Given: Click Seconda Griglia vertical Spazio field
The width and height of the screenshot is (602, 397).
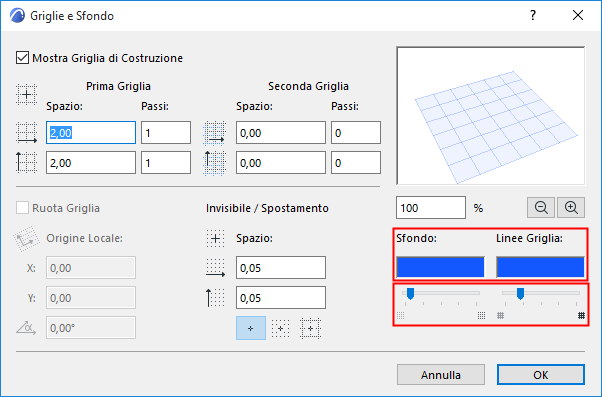Looking at the screenshot, I should click(x=281, y=163).
